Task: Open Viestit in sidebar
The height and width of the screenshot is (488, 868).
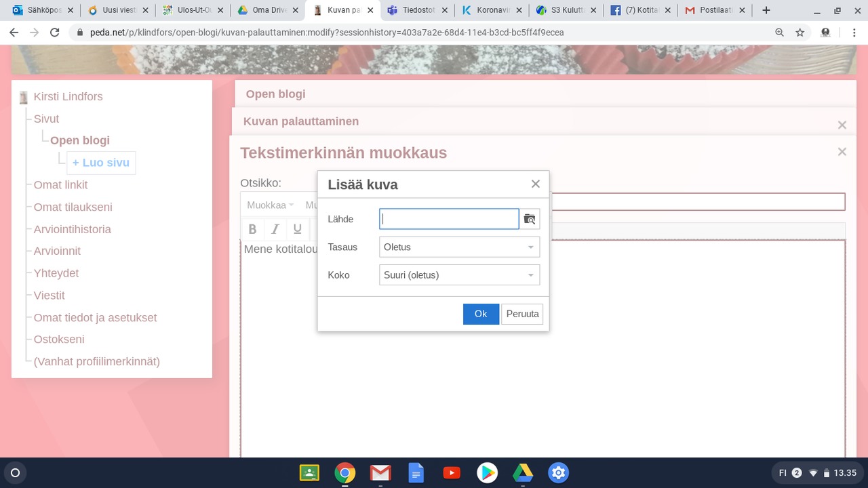Action: 50,295
